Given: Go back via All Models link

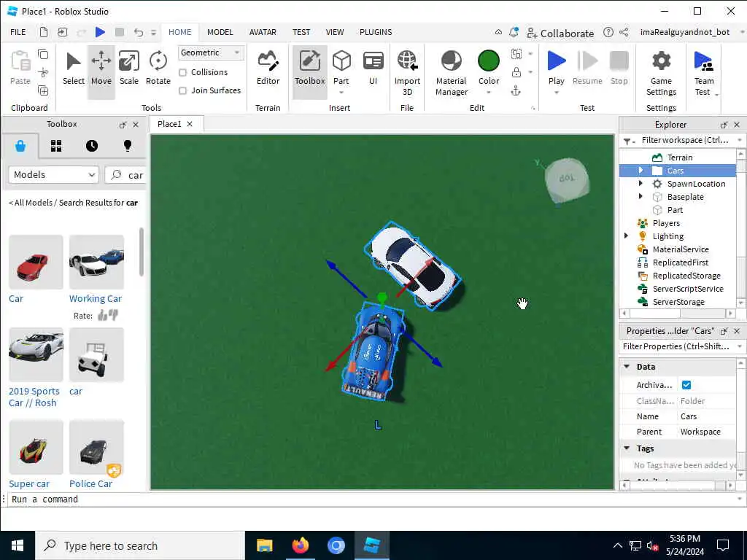Looking at the screenshot, I should click(31, 203).
